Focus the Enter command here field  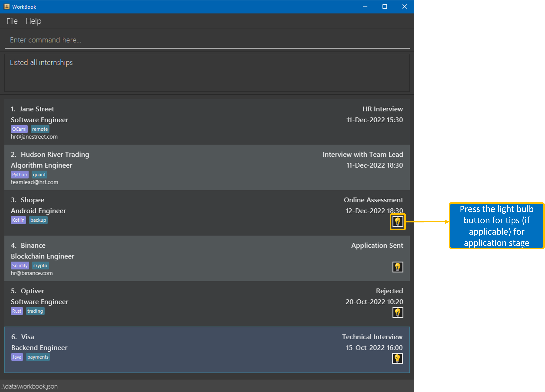207,40
